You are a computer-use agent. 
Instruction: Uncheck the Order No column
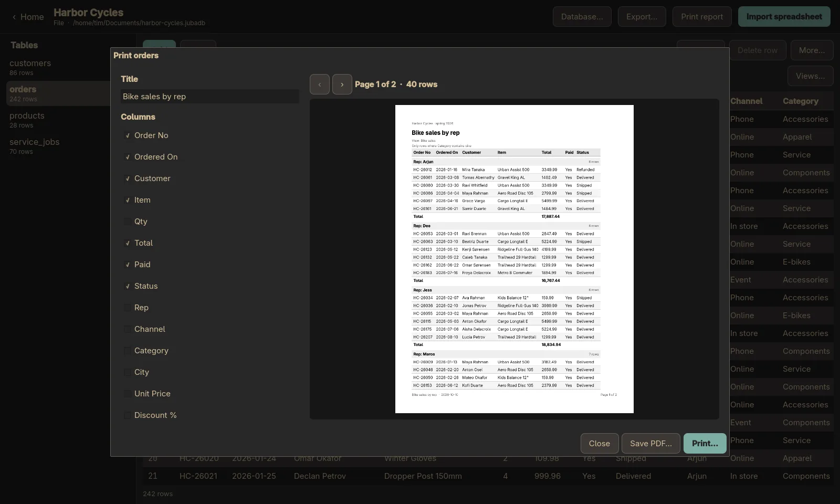pos(128,135)
